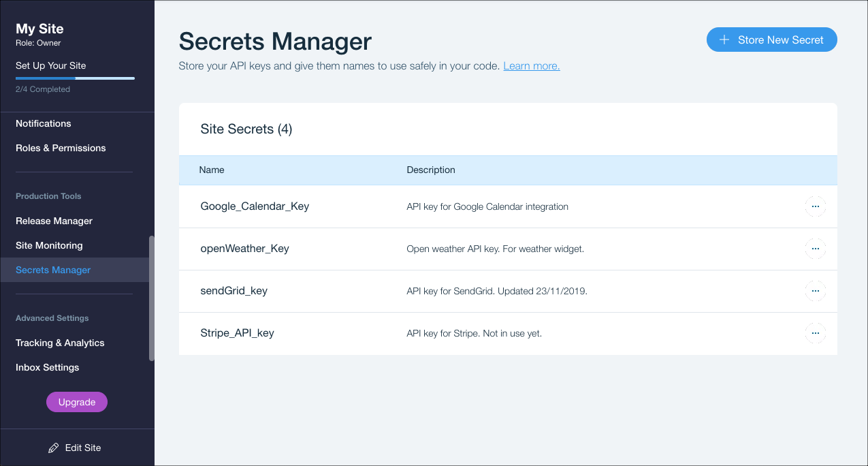The height and width of the screenshot is (466, 868).
Task: Select Secrets Manager in the sidebar
Action: point(53,270)
